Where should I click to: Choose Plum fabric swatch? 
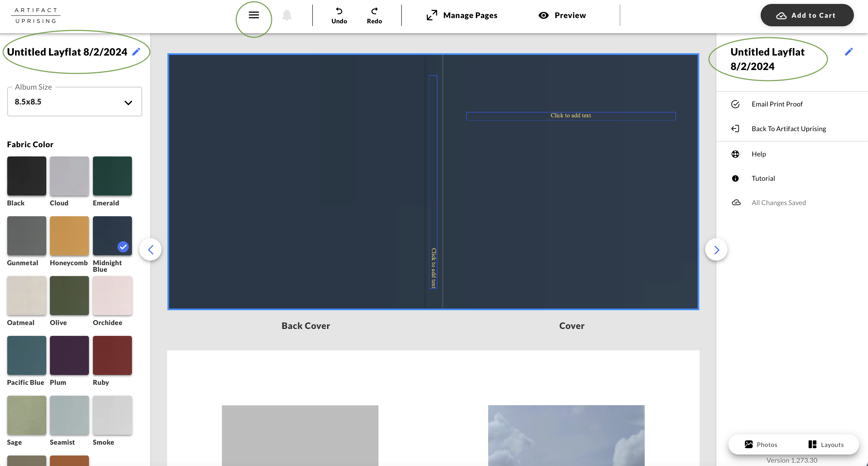69,355
